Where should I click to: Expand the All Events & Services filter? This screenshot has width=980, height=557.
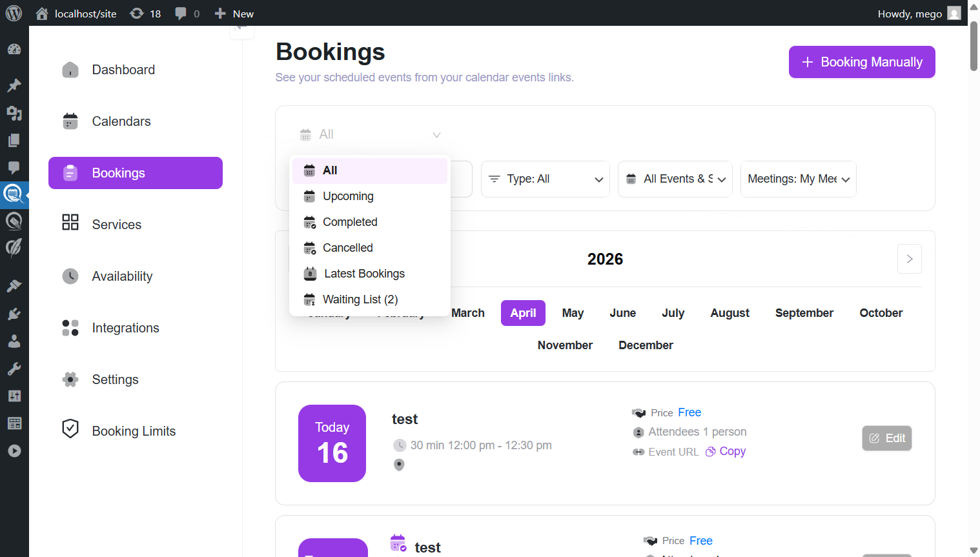click(x=675, y=179)
